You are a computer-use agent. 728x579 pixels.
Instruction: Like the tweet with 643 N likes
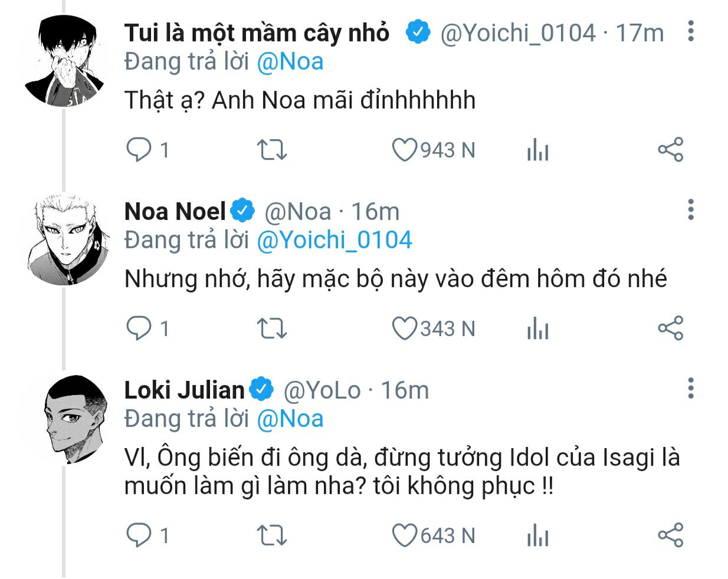click(x=405, y=535)
